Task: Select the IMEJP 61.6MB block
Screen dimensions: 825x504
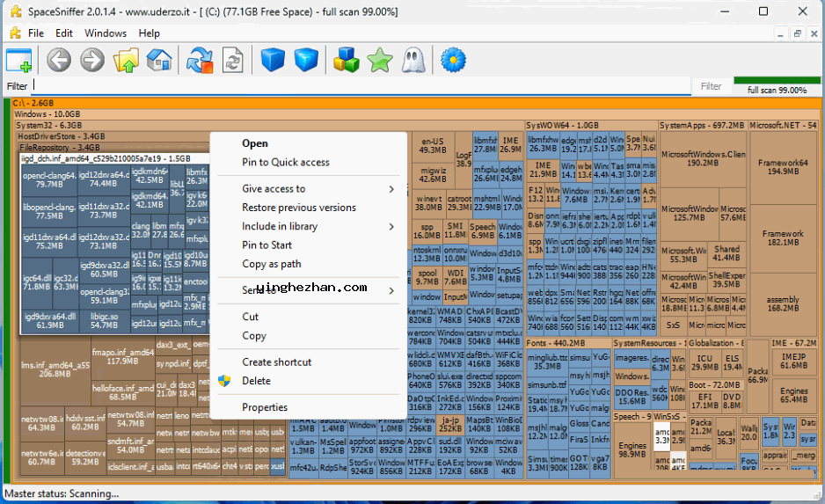Action: click(x=793, y=361)
